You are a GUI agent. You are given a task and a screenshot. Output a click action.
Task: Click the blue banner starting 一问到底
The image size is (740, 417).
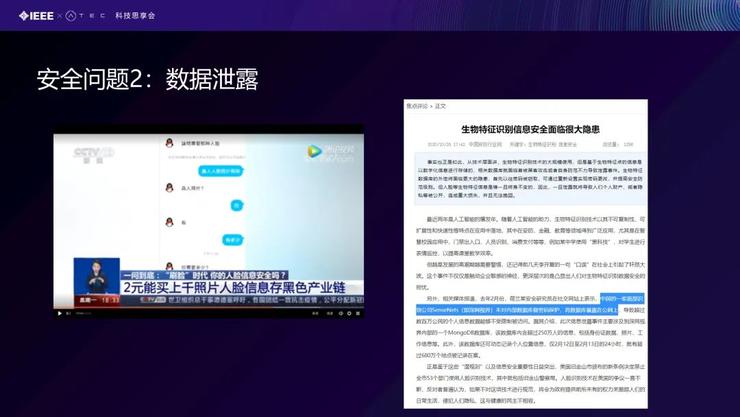coord(205,275)
